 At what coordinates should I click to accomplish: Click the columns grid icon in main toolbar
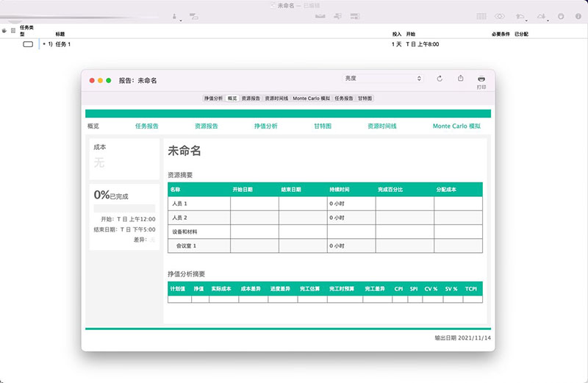tap(481, 16)
